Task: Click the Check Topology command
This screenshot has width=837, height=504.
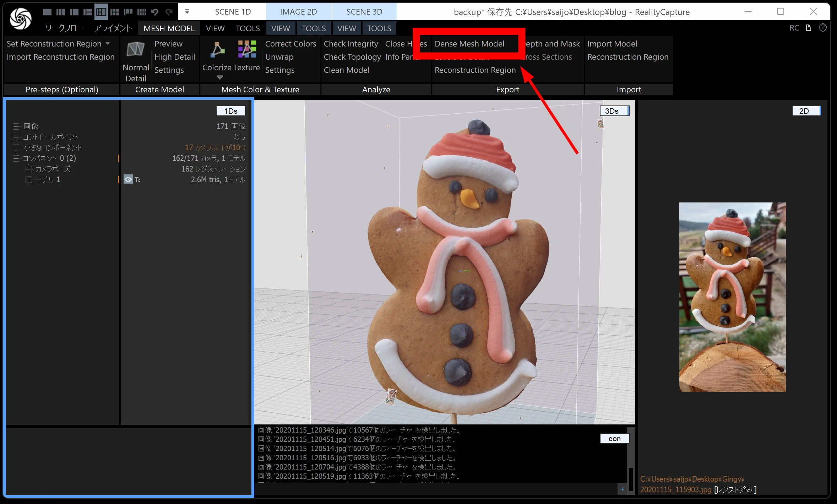Action: tap(352, 57)
